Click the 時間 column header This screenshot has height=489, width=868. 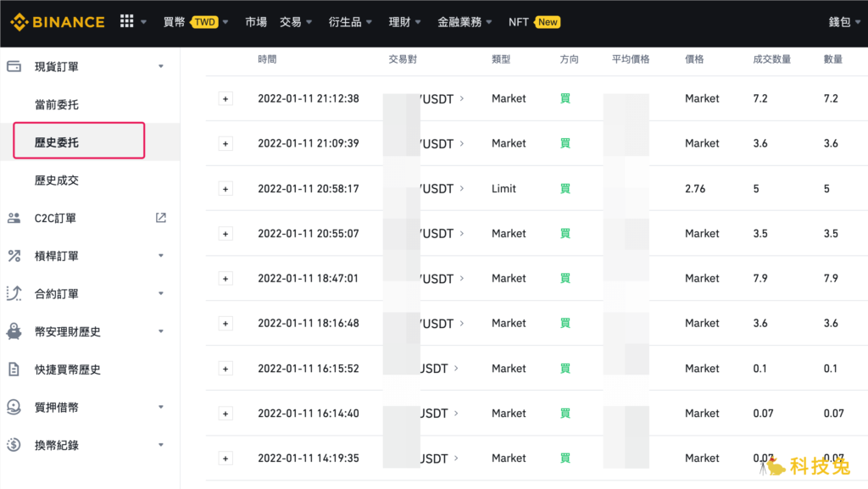267,59
